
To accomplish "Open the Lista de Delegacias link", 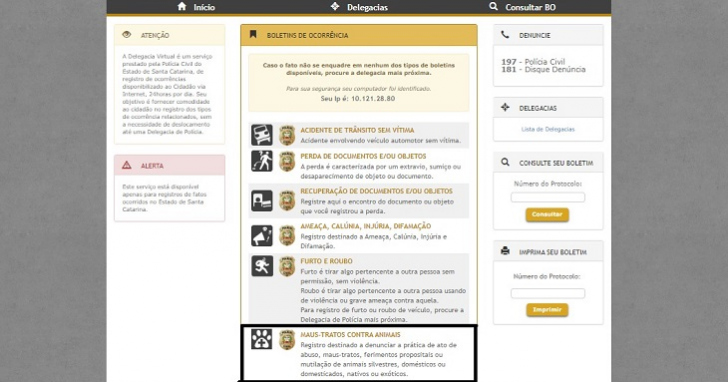I will pos(548,129).
